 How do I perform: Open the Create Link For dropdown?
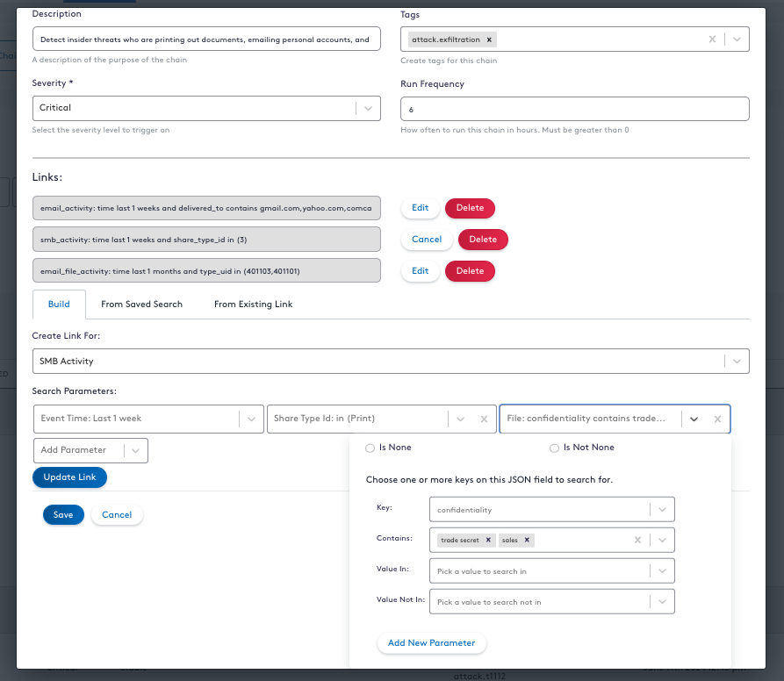click(x=391, y=362)
